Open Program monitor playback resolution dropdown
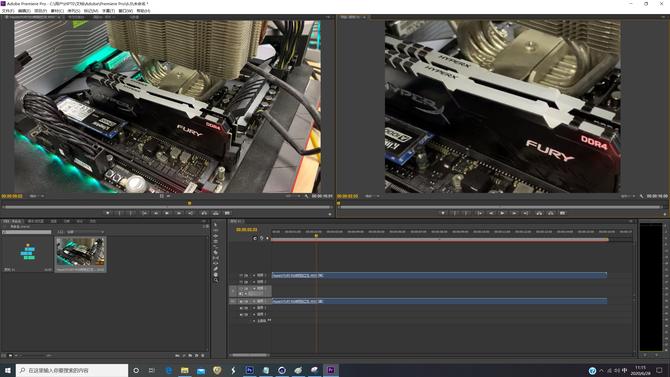670x377 pixels. point(628,196)
